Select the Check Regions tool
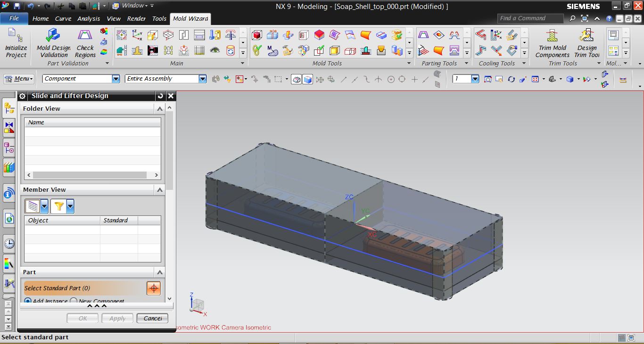Screen dimensions: 644x344 pos(85,43)
